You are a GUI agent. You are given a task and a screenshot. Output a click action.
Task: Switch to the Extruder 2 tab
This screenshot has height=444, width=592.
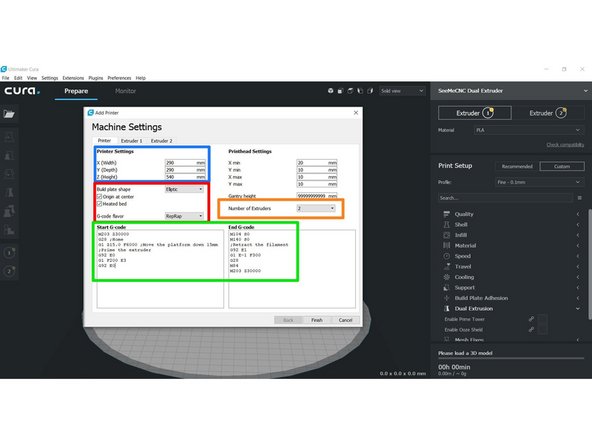tap(162, 141)
